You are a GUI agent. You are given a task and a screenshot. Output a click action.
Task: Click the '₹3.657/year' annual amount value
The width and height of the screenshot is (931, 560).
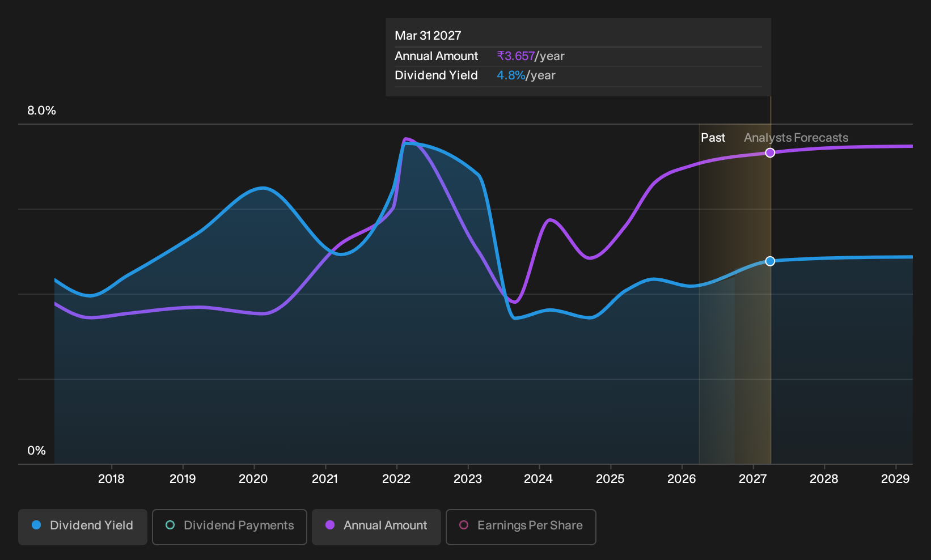pyautogui.click(x=531, y=56)
